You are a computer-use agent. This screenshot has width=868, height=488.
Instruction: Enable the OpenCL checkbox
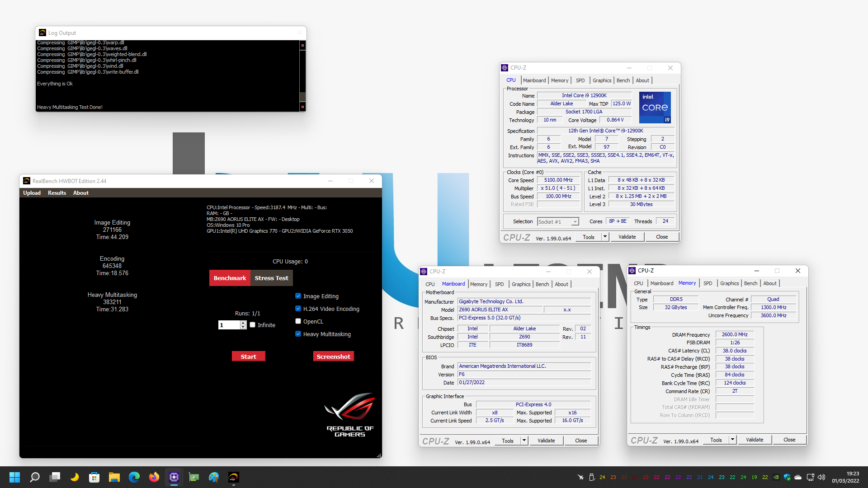point(298,321)
